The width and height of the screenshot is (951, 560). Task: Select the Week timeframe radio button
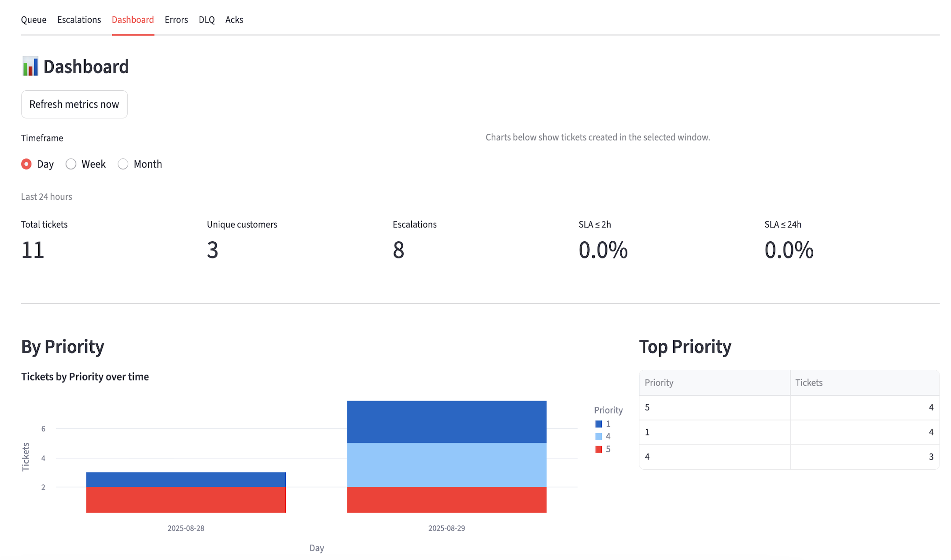point(71,164)
